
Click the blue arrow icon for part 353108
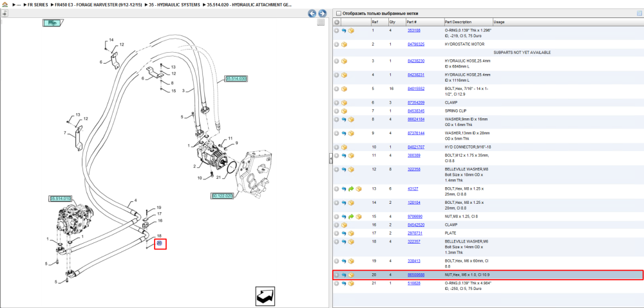[x=344, y=31]
